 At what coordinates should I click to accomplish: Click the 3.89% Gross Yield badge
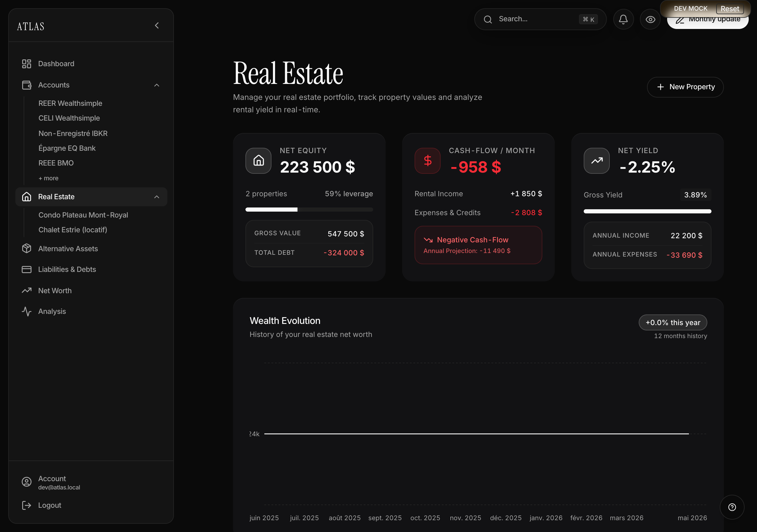point(695,195)
